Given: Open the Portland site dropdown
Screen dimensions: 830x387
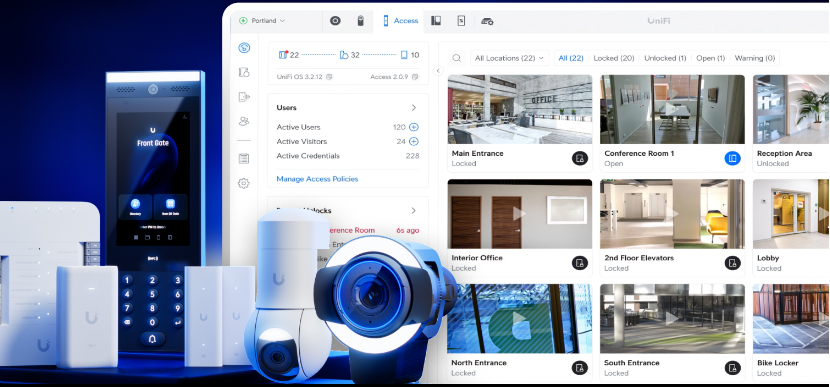Looking at the screenshot, I should 263,21.
